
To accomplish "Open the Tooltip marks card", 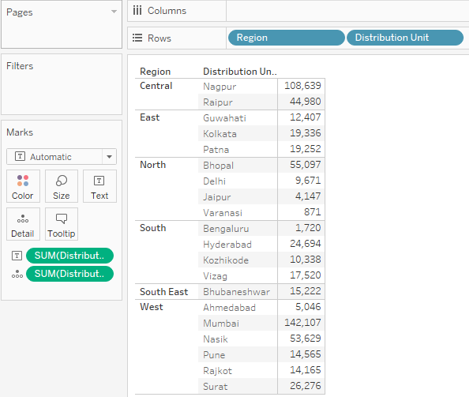I will (61, 224).
